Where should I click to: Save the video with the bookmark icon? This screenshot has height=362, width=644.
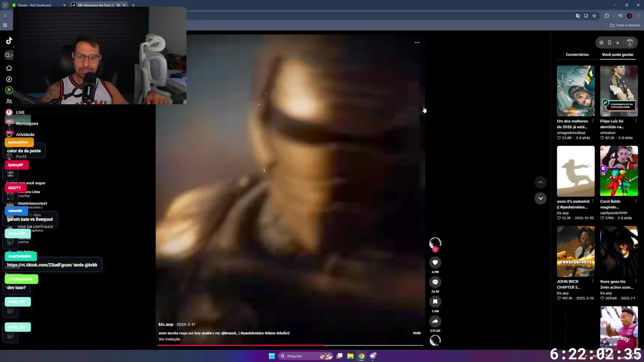(435, 301)
